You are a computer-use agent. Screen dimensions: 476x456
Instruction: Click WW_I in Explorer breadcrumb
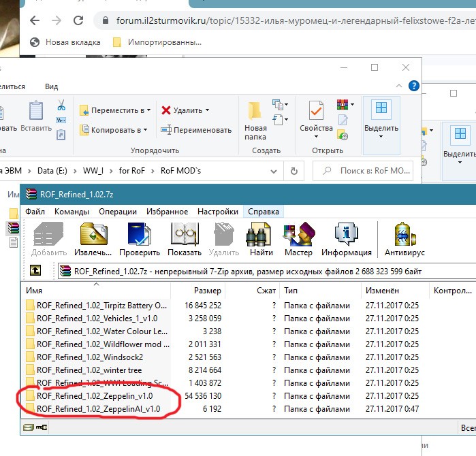[93, 171]
